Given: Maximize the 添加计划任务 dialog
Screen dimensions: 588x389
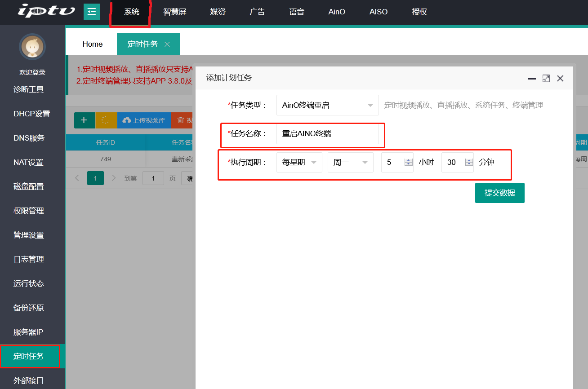Looking at the screenshot, I should [x=546, y=78].
